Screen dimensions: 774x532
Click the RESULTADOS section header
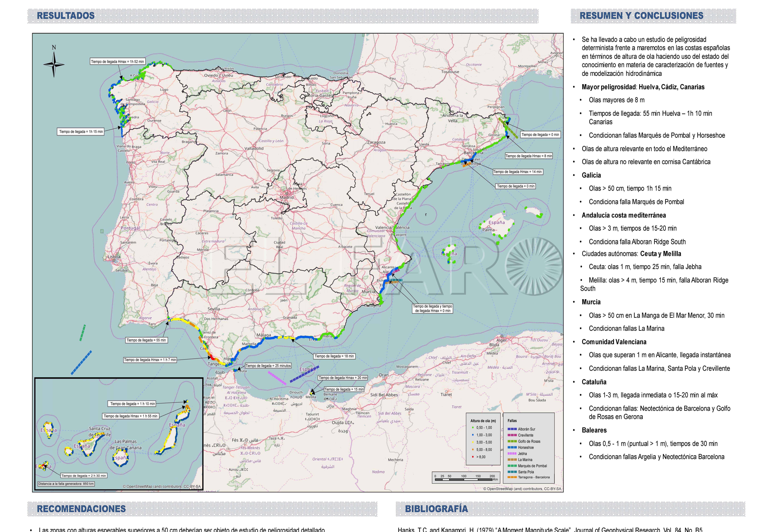click(66, 16)
